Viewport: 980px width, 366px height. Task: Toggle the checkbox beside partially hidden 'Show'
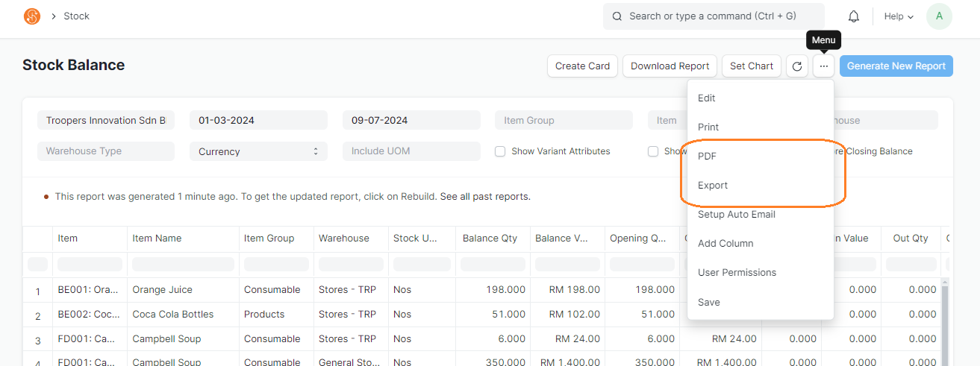click(x=653, y=151)
